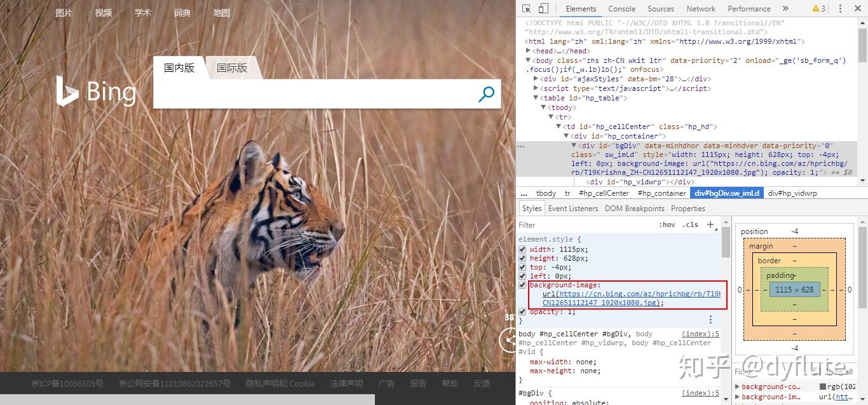Click 1115 × 628 content box in box model
The image size is (868, 405).
(x=794, y=289)
